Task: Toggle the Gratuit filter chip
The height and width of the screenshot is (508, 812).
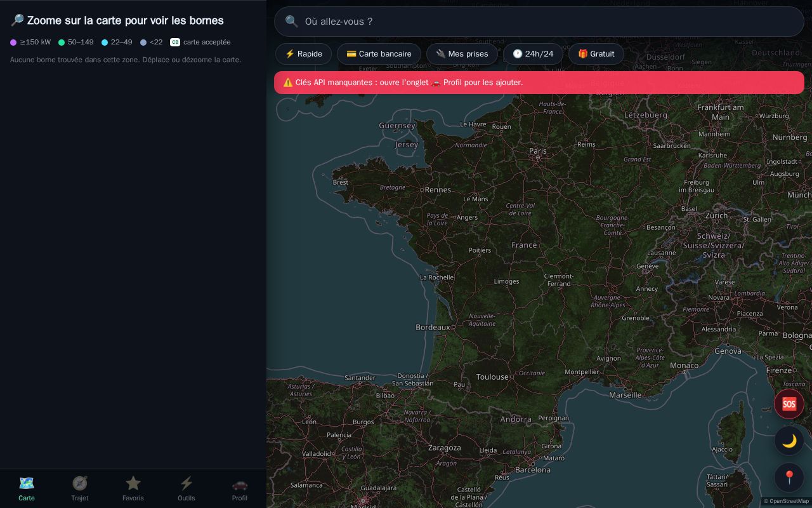Action: coord(596,54)
